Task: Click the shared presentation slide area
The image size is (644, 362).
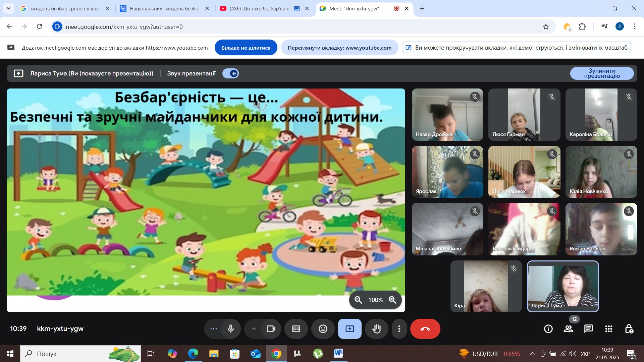Action: (x=206, y=200)
